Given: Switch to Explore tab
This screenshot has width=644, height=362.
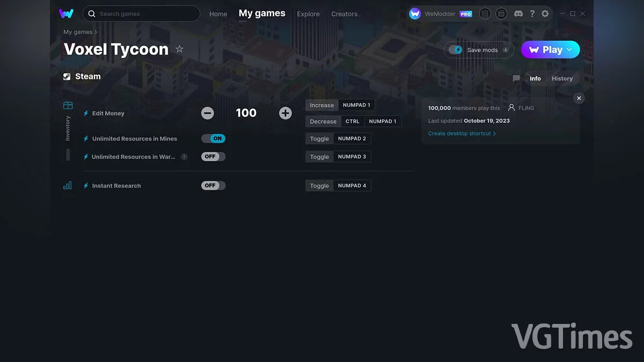Looking at the screenshot, I should tap(308, 14).
